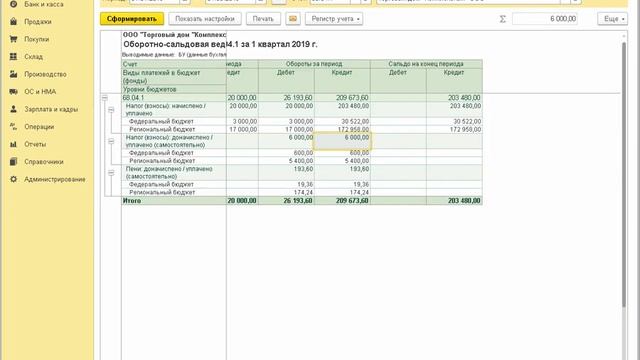Click the sum sigma icon
Image resolution: width=640 pixels, height=360 pixels.
click(503, 19)
